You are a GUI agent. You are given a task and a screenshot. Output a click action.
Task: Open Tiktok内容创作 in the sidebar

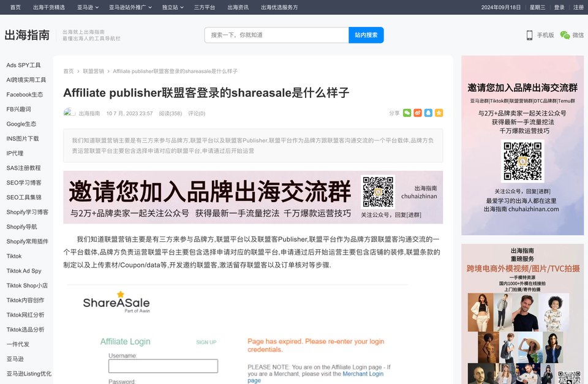point(25,300)
